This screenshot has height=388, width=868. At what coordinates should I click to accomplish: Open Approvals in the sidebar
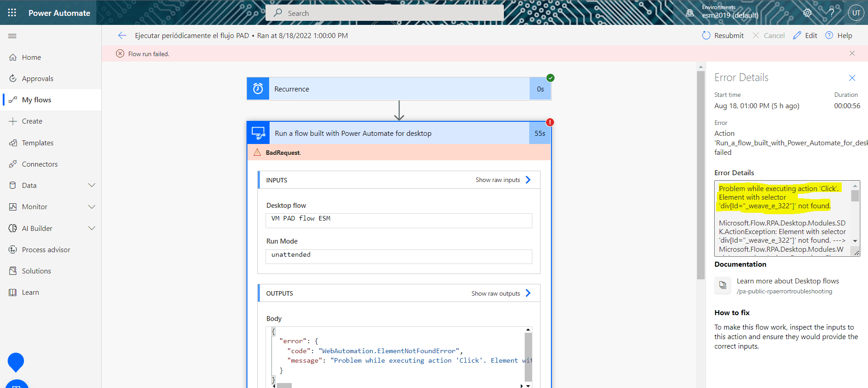[51, 78]
